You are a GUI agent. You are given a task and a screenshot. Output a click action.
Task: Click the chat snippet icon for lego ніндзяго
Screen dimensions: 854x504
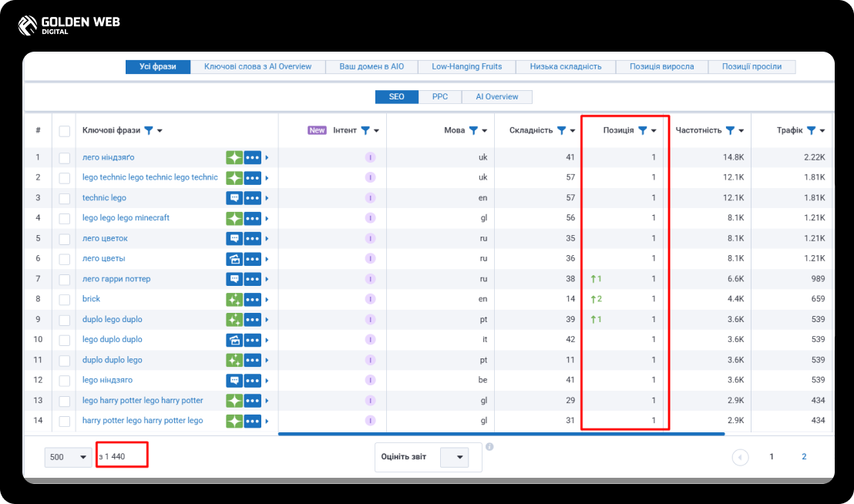234,381
